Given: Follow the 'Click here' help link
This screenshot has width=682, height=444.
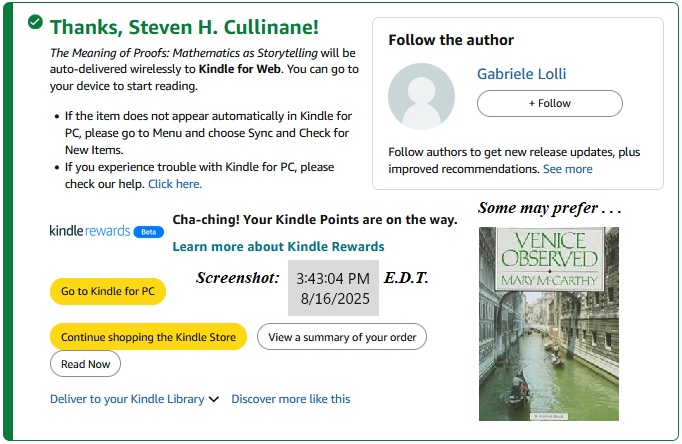Looking at the screenshot, I should (x=175, y=184).
